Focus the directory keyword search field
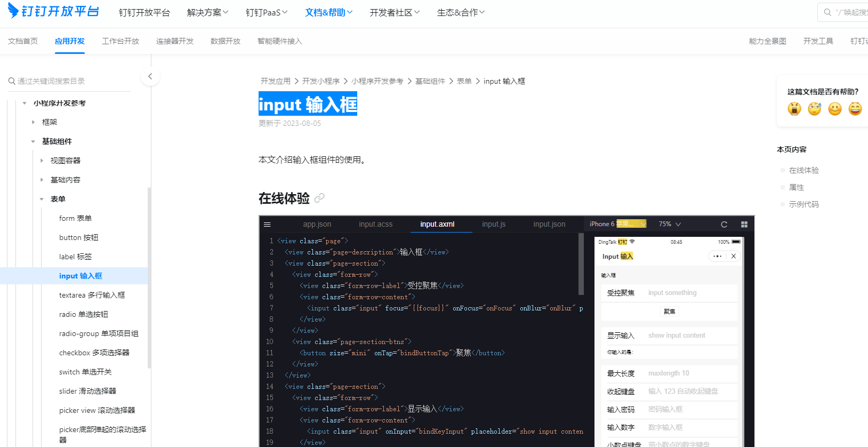868x447 pixels. (x=69, y=81)
